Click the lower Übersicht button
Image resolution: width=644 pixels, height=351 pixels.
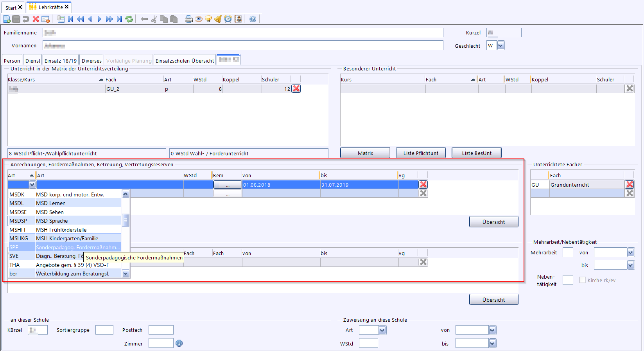coord(493,300)
